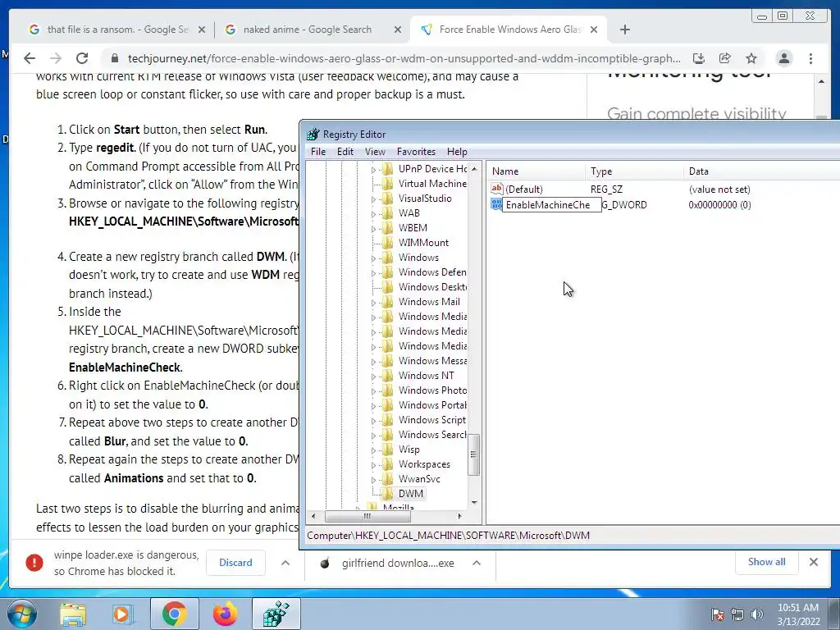Open the Windows Start menu
The width and height of the screenshot is (840, 630).
[x=21, y=614]
